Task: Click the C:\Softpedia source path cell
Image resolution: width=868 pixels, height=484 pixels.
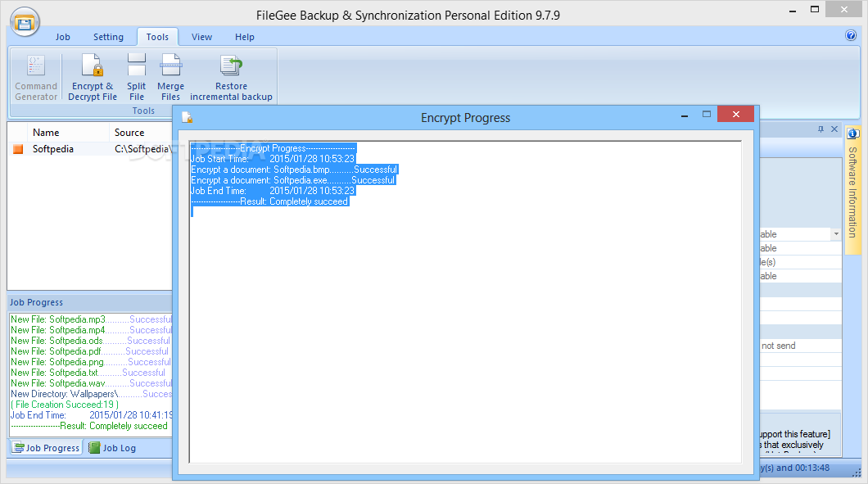Action: click(142, 149)
